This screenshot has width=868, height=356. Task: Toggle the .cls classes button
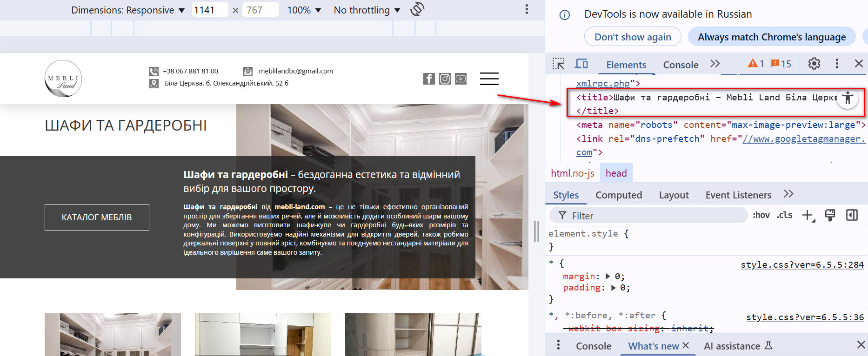(x=784, y=215)
